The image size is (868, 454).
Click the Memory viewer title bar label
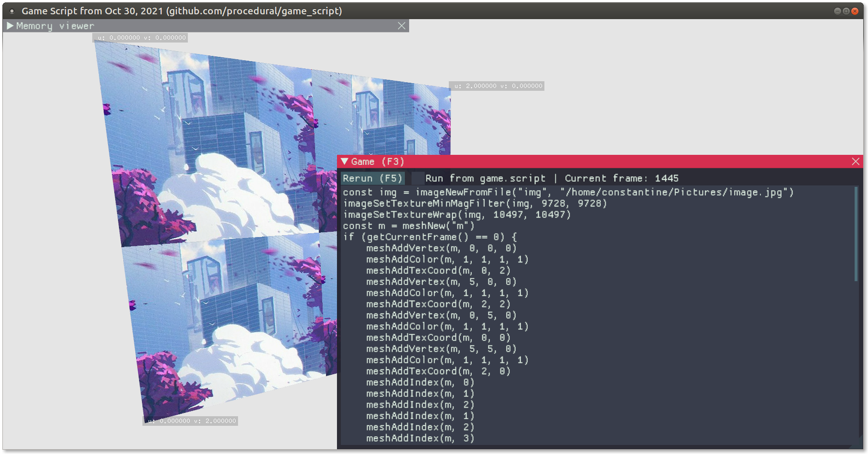coord(55,26)
